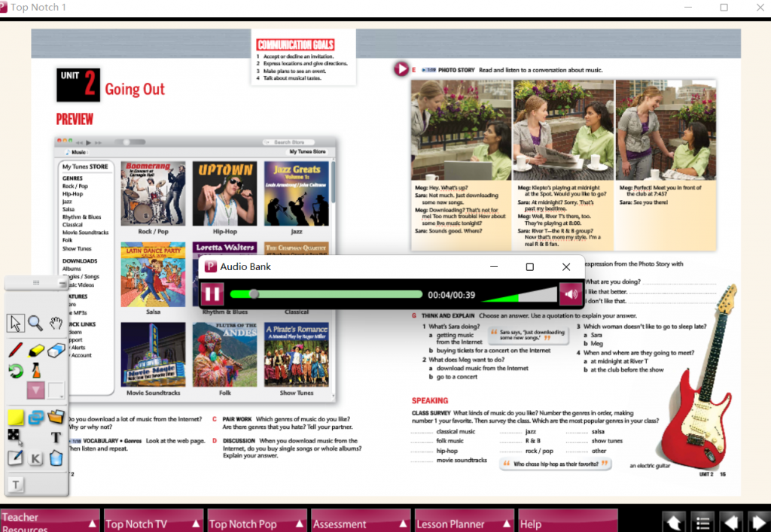This screenshot has width=771, height=532.
Task: Click the green undo arrow
Action: [x=15, y=370]
